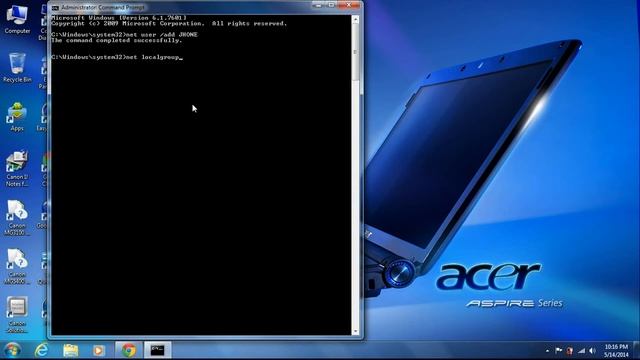The width and height of the screenshot is (640, 360).
Task: Open Canon IJ Network shortcut on desktop
Action: 17,169
